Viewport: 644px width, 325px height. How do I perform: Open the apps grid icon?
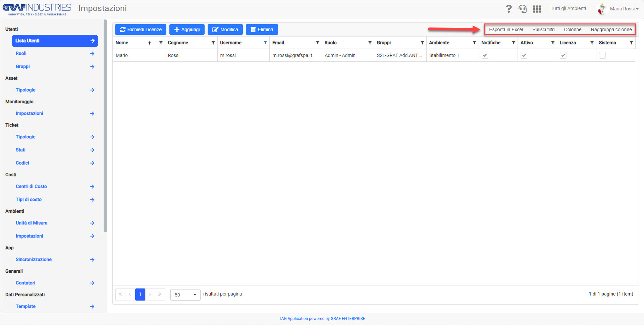click(537, 9)
